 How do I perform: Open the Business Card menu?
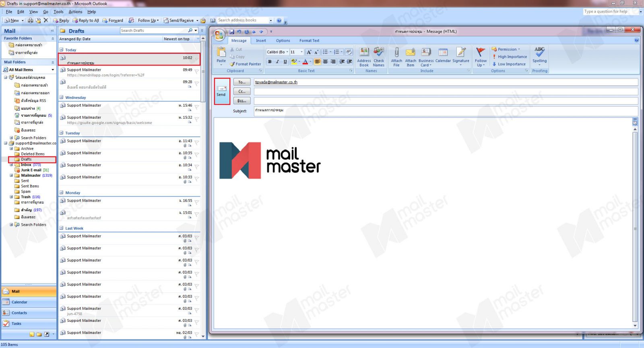point(426,57)
